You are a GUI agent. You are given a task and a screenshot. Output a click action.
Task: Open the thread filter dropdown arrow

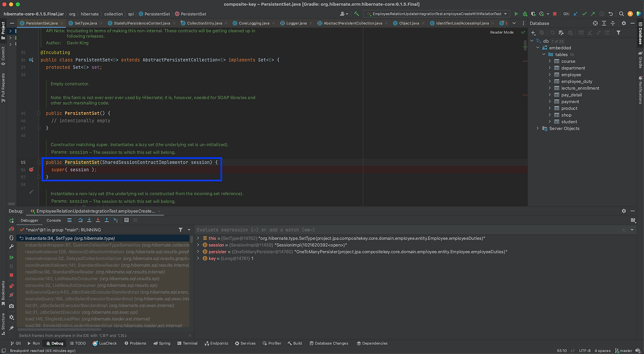189,230
